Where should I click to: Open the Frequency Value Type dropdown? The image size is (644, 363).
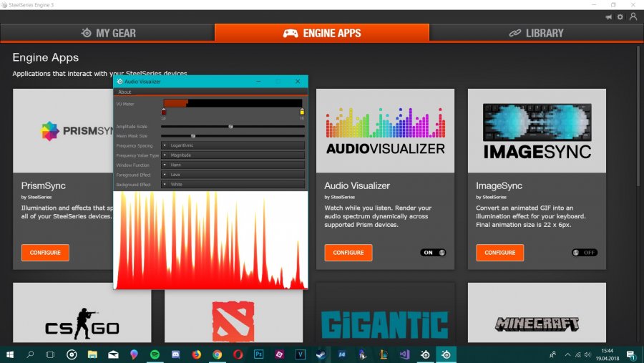[x=233, y=155]
